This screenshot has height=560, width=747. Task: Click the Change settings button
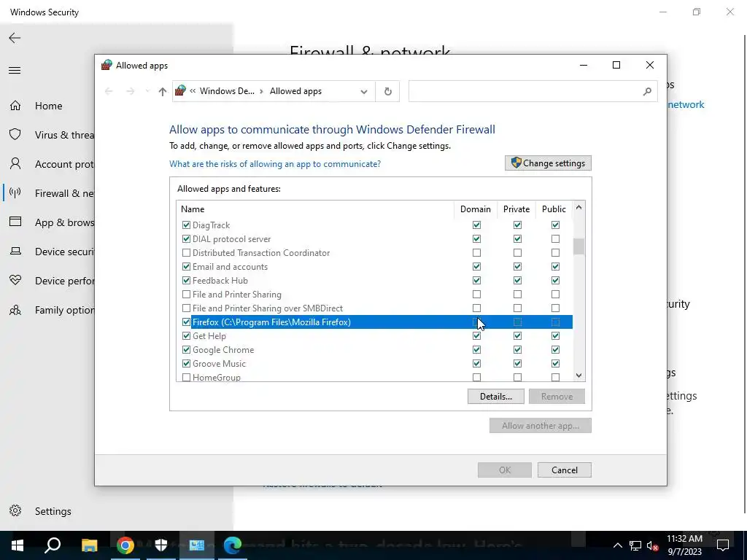[x=548, y=163]
